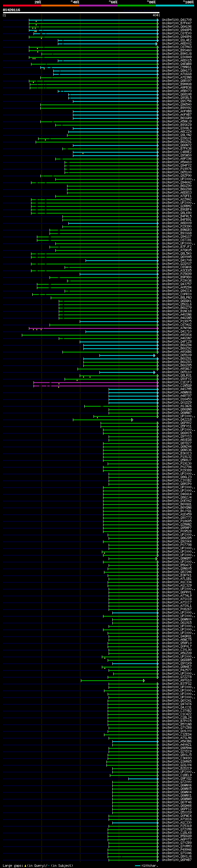Select the UniRef100_Q6P9V2 label
197x868 pixels.
click(176, 423)
